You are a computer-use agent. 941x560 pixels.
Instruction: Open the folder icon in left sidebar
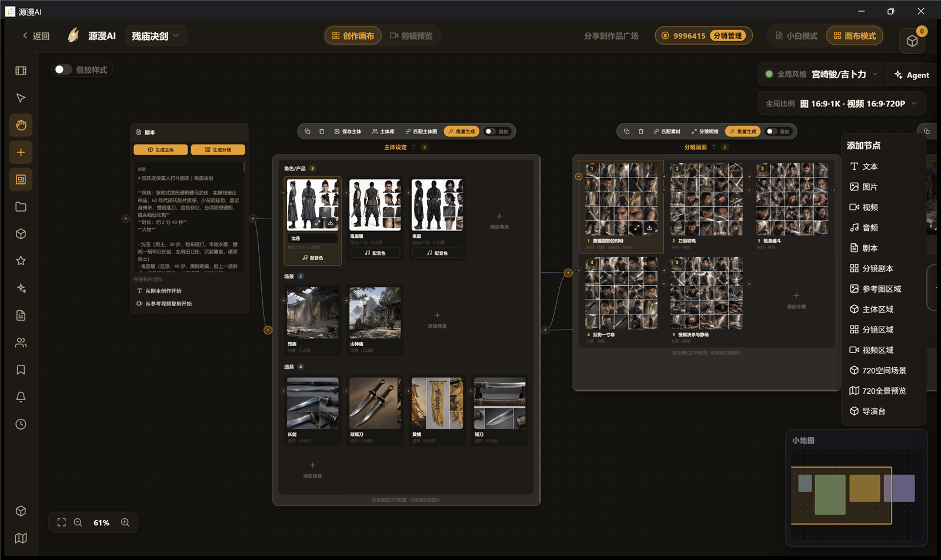coord(21,207)
